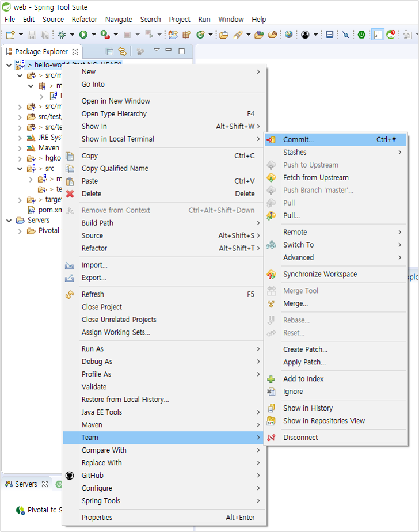Select Merge... in Team submenu
This screenshot has height=532, width=419.
(x=336, y=303)
